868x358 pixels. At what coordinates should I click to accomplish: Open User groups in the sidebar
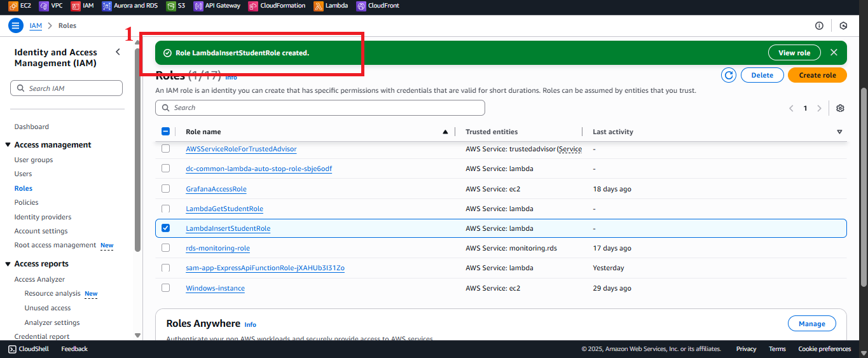[x=34, y=160]
